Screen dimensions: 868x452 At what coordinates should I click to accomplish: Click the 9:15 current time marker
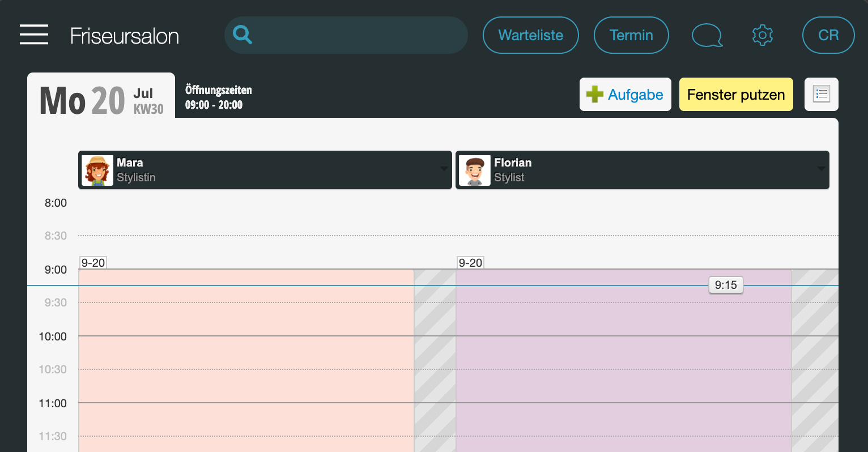point(726,285)
